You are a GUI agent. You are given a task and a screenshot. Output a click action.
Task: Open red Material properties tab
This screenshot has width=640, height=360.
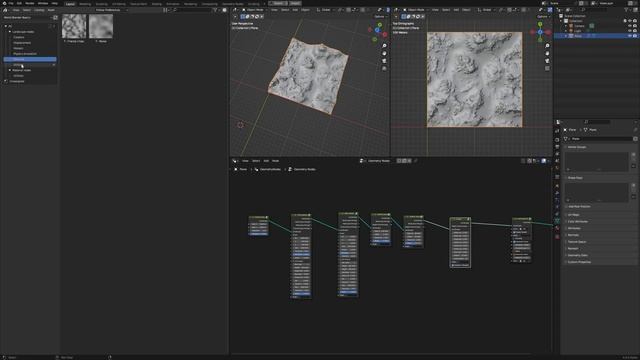coord(557,229)
